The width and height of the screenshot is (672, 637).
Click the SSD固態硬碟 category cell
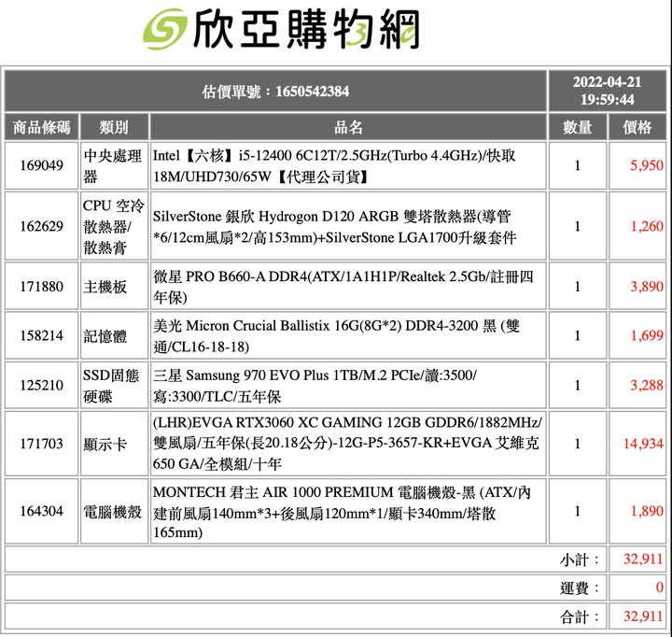tap(114, 385)
